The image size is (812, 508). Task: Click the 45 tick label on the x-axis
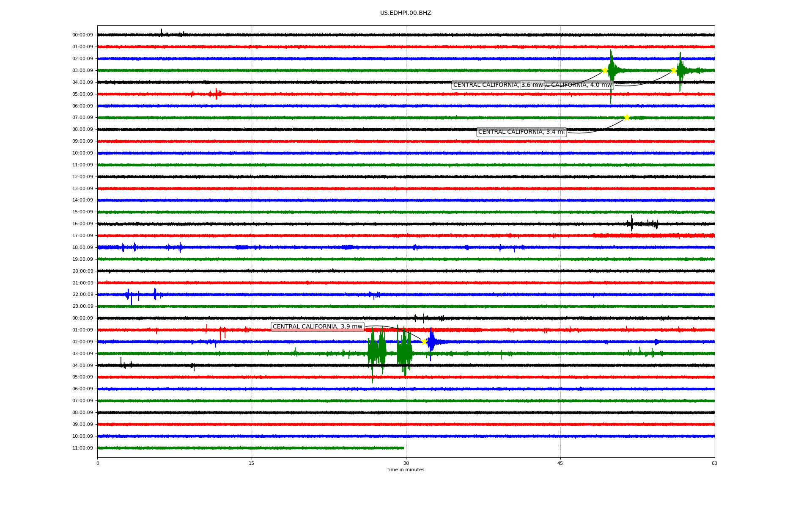(560, 463)
